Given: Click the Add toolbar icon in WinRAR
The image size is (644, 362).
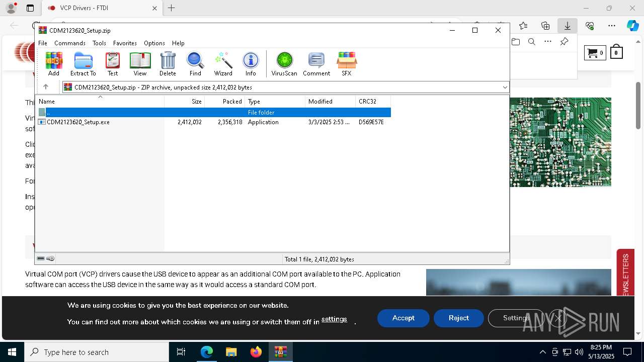Looking at the screenshot, I should [54, 64].
